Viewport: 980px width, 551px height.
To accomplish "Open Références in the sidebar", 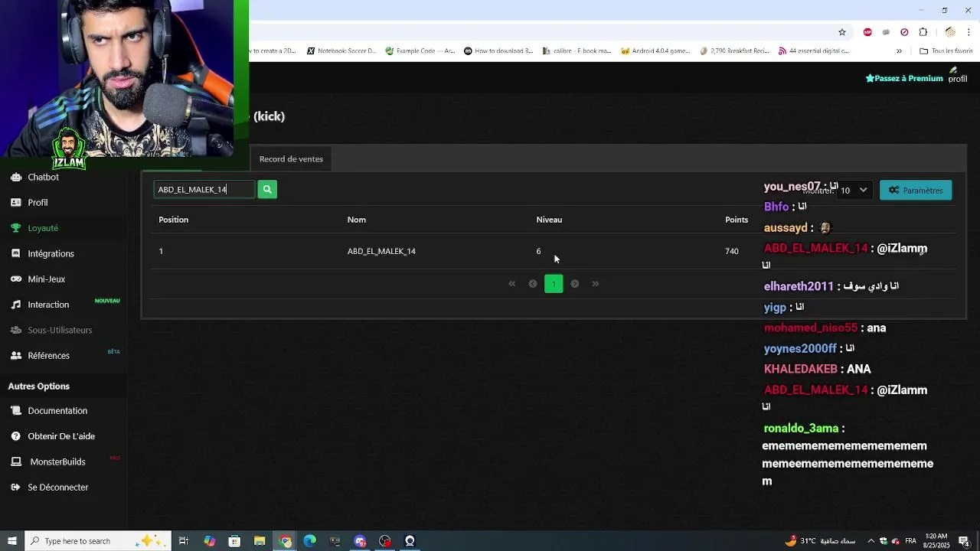I will pyautogui.click(x=48, y=355).
